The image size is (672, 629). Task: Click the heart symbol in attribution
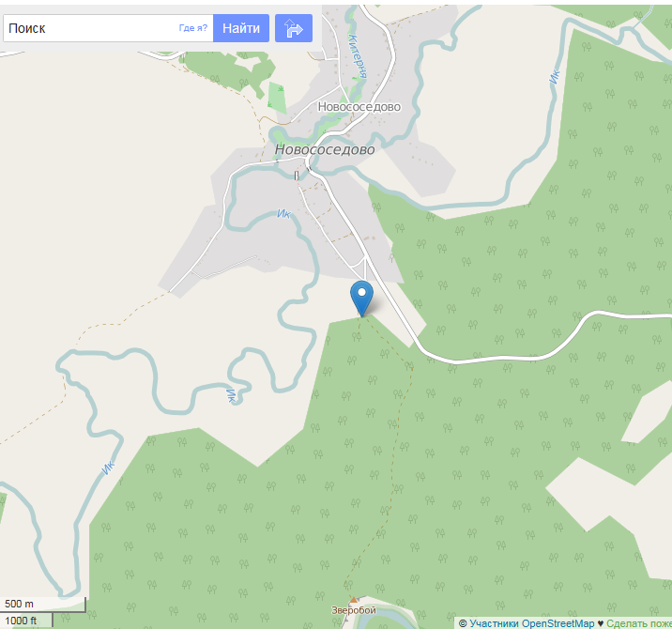coord(601,623)
